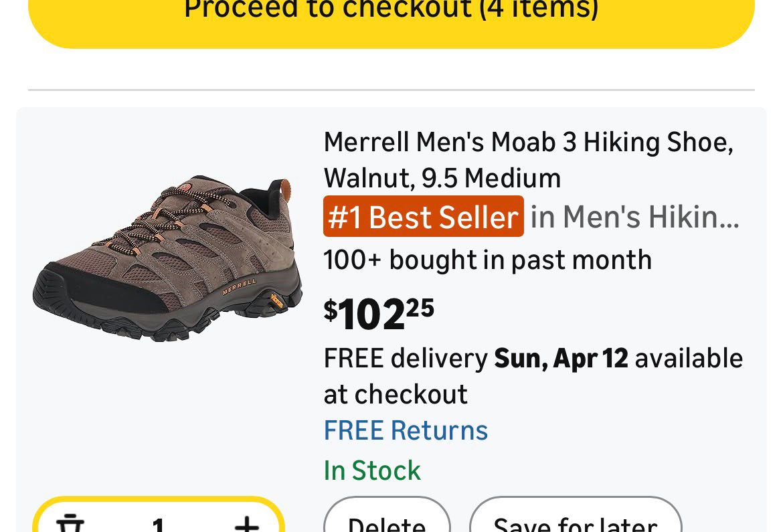The width and height of the screenshot is (783, 532).
Task: Select the 100+ bought in past month text
Action: [x=487, y=260]
